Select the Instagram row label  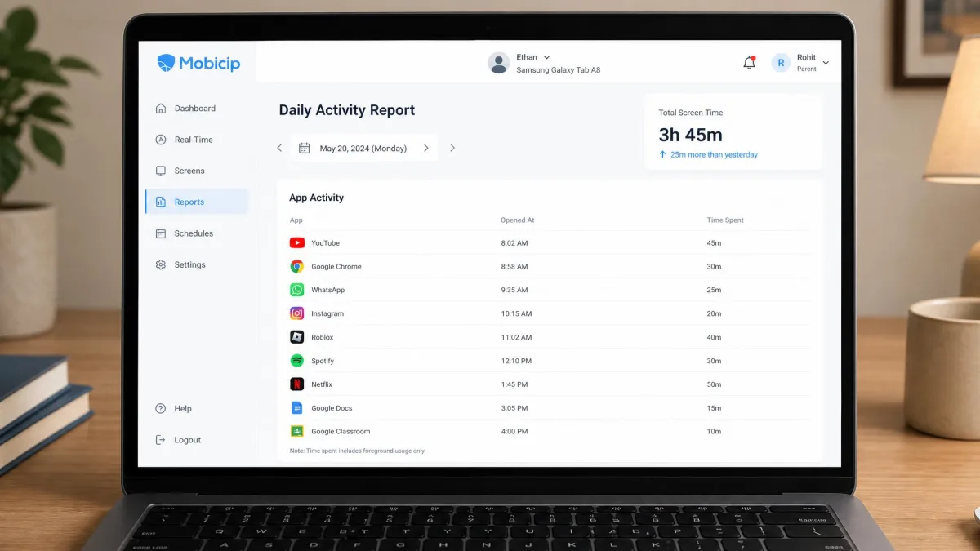(x=327, y=314)
